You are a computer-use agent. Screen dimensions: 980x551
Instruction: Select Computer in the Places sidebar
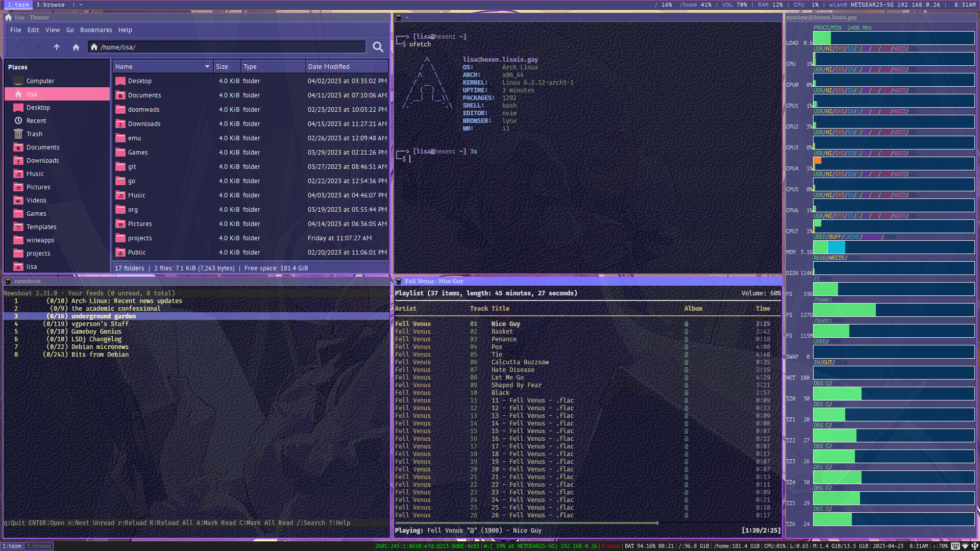pos(40,81)
